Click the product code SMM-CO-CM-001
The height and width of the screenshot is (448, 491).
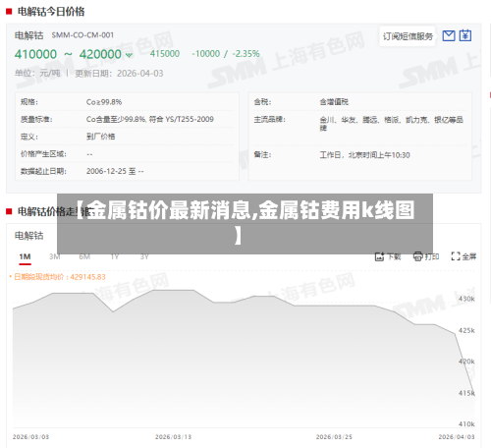82,35
